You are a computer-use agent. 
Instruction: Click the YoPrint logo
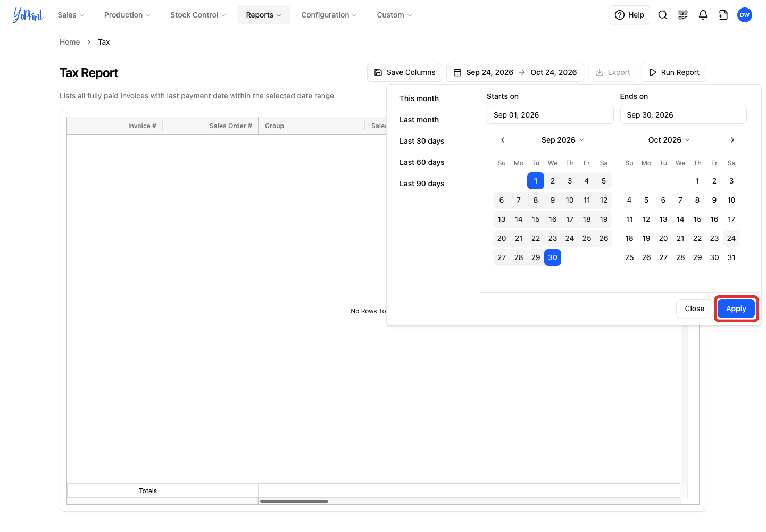[28, 15]
